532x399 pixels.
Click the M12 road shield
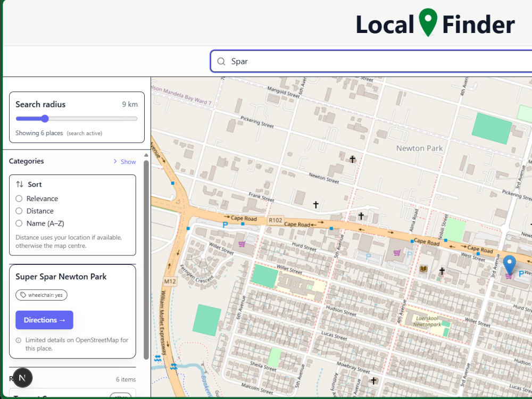click(x=170, y=281)
